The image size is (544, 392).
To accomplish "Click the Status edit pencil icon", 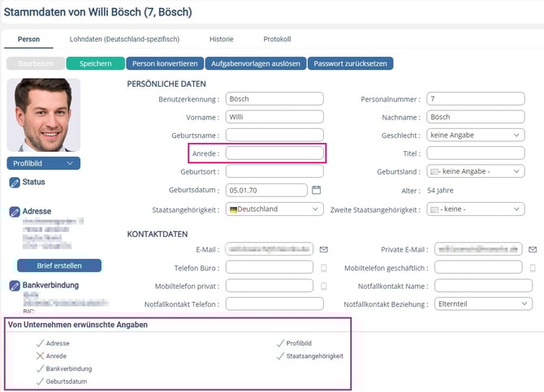I will (15, 183).
